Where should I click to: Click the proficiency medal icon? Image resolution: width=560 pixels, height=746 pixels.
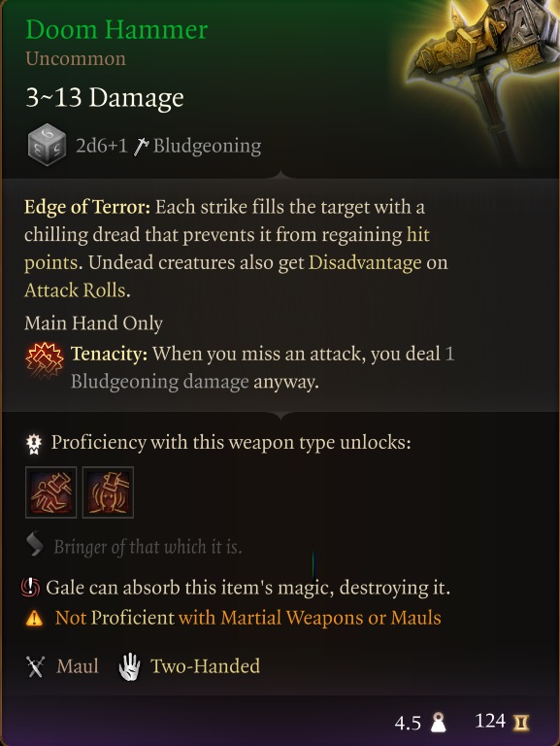(x=34, y=444)
